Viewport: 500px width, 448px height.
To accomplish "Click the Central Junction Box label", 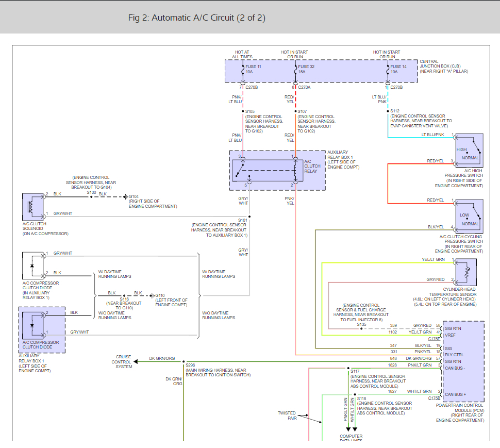I will (x=443, y=67).
